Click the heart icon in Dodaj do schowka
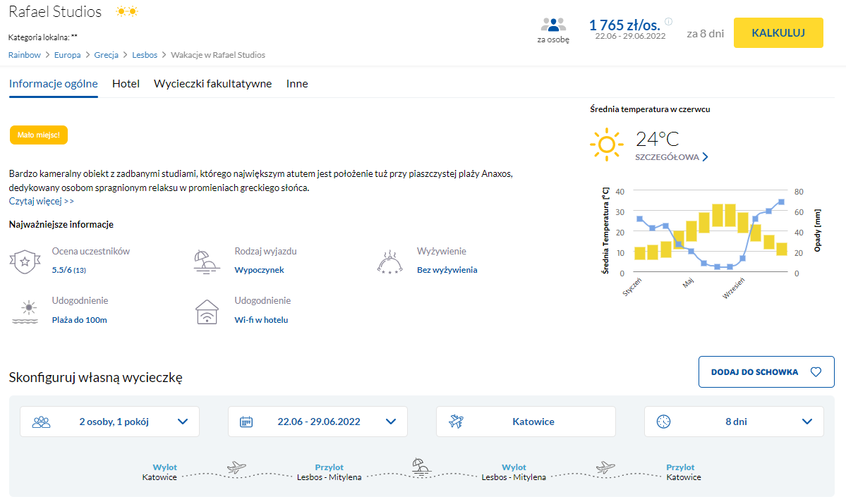Image resolution: width=846 pixels, height=504 pixels. [x=816, y=372]
